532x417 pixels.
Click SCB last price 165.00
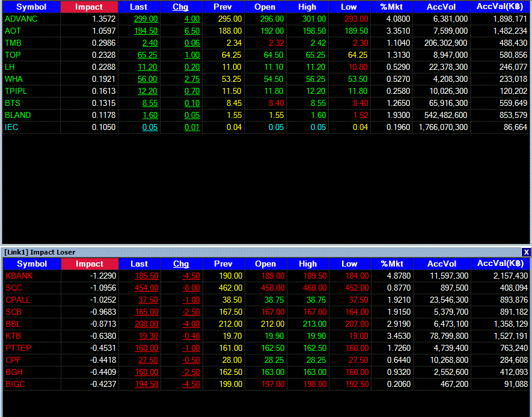[147, 312]
